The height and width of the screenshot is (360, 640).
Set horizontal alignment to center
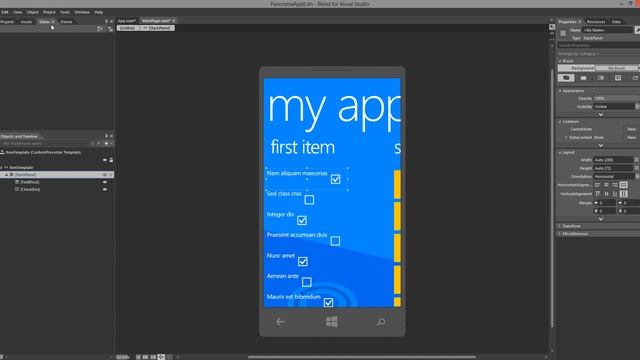point(606,185)
